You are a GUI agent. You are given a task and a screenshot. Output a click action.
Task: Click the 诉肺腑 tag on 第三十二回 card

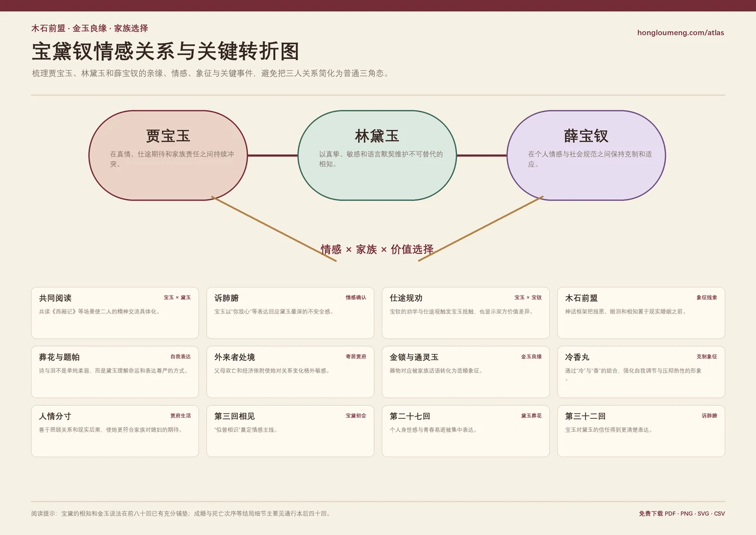[x=710, y=416]
